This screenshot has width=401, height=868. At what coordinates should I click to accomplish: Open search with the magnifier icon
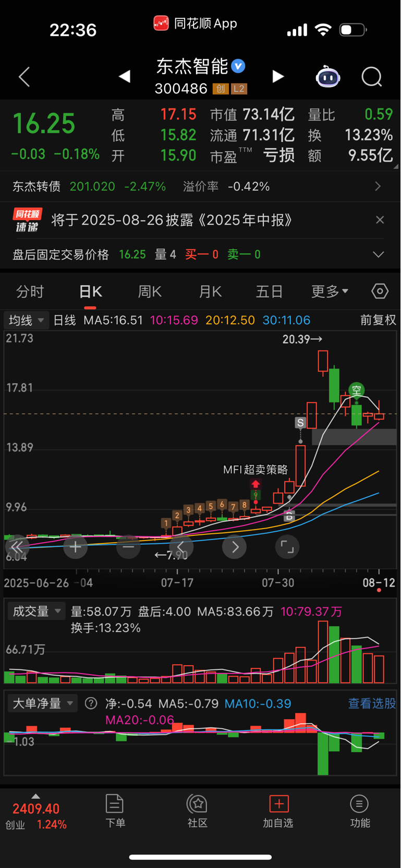point(372,77)
